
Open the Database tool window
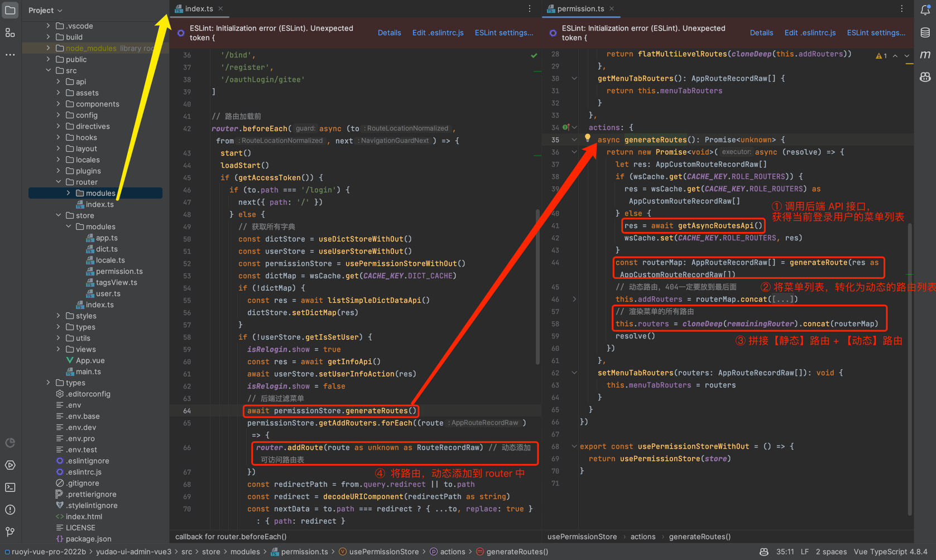pyautogui.click(x=925, y=32)
